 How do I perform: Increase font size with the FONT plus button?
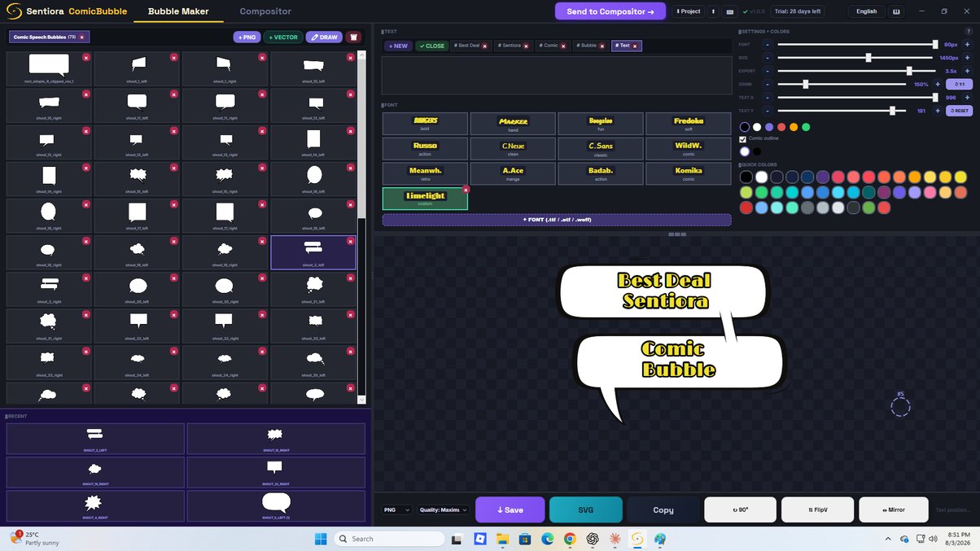[965, 45]
